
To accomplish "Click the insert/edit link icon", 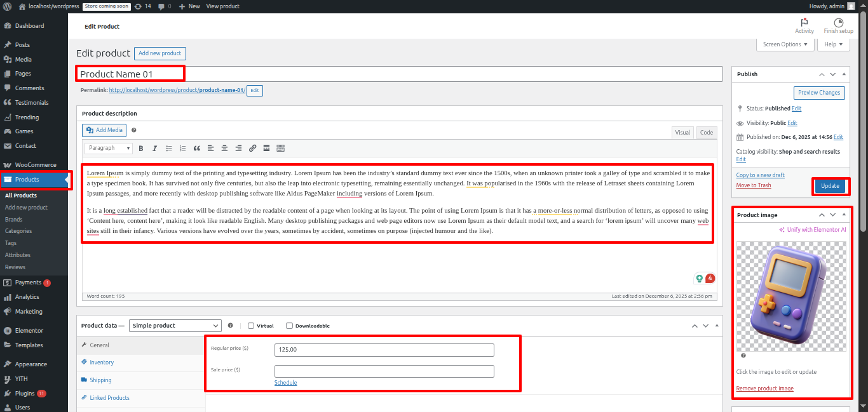I will pyautogui.click(x=252, y=149).
